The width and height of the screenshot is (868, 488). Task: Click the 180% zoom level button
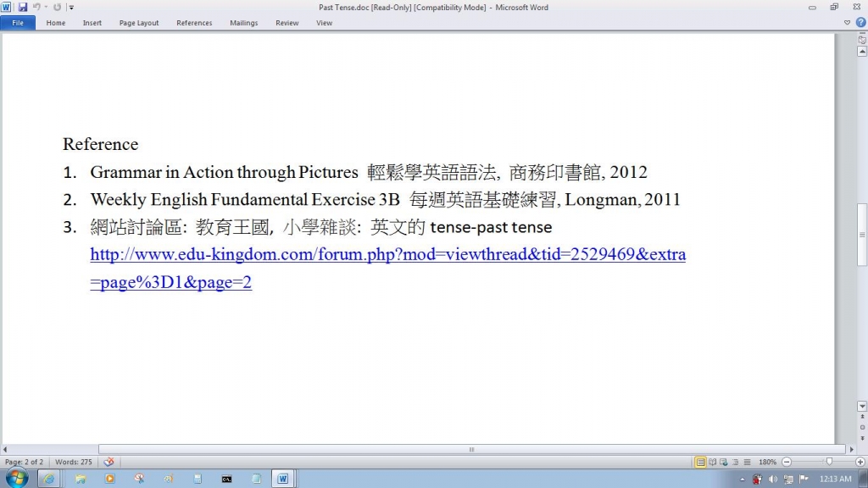(767, 462)
